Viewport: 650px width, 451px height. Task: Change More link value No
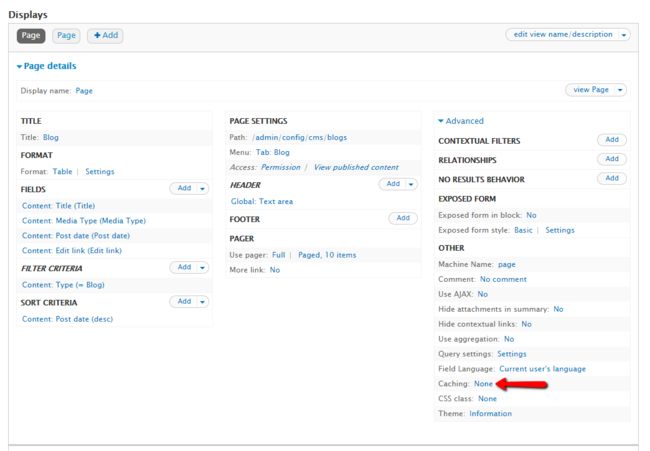tap(275, 270)
